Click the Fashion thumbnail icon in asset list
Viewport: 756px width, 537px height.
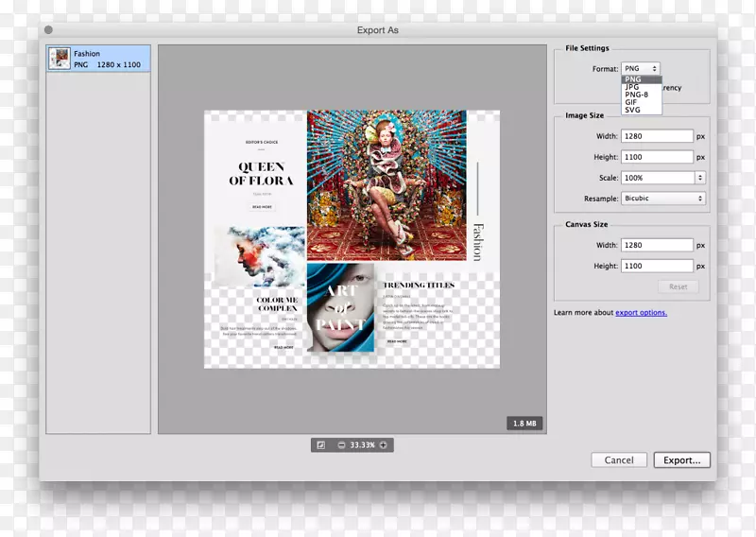click(60, 59)
